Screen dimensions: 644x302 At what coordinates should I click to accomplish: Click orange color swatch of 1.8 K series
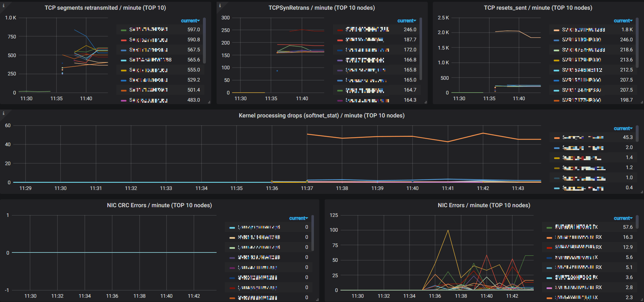point(556,30)
